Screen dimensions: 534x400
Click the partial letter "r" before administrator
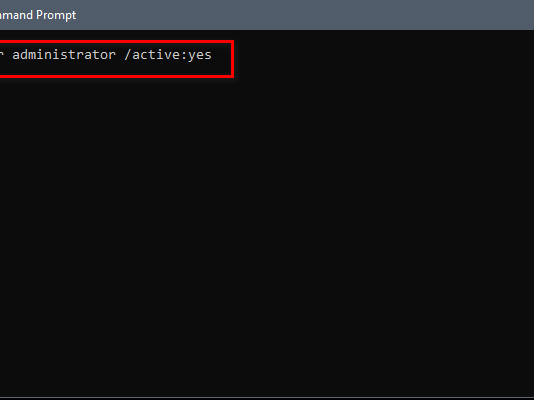[1, 55]
